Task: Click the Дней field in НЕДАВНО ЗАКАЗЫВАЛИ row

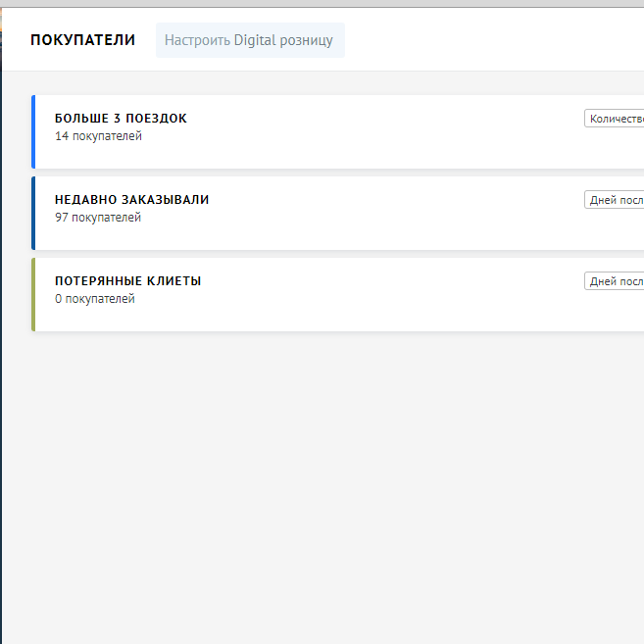Action: pos(615,200)
